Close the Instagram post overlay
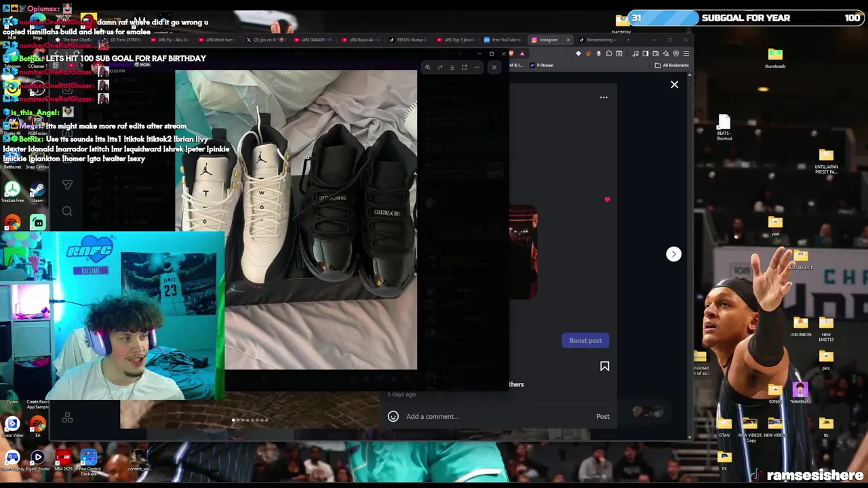Viewport: 868px width, 488px height. pos(674,85)
